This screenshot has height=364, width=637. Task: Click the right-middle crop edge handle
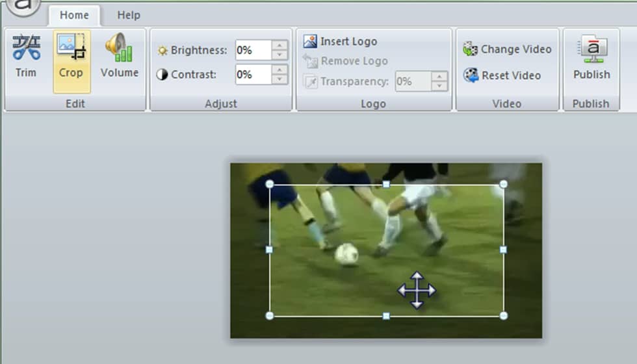503,250
